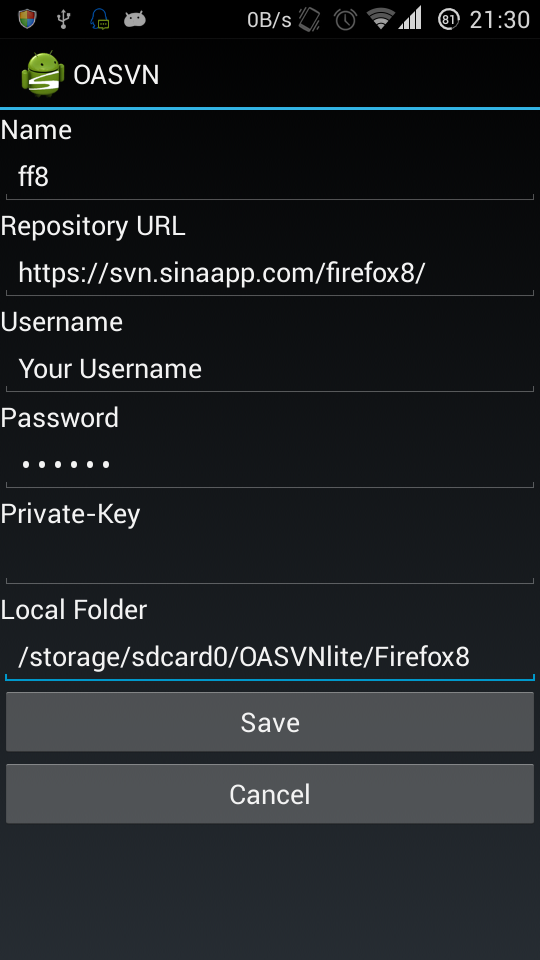Cancel editing the connection

pyautogui.click(x=270, y=794)
